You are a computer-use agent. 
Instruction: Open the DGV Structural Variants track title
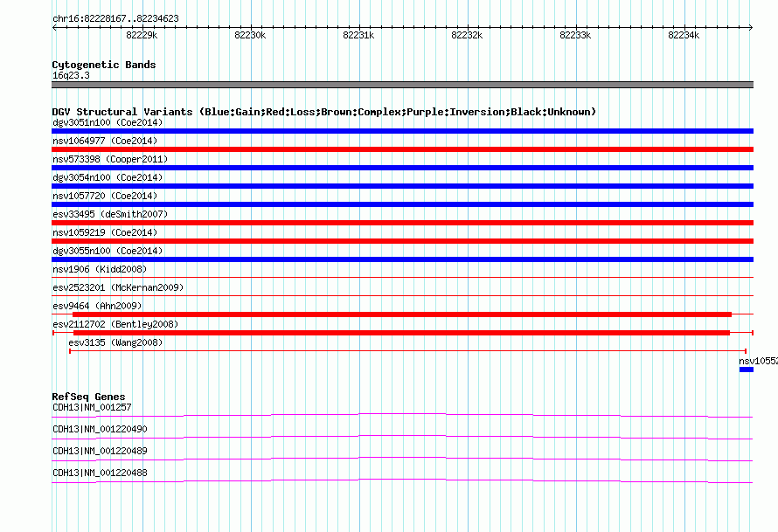pyautogui.click(x=323, y=112)
